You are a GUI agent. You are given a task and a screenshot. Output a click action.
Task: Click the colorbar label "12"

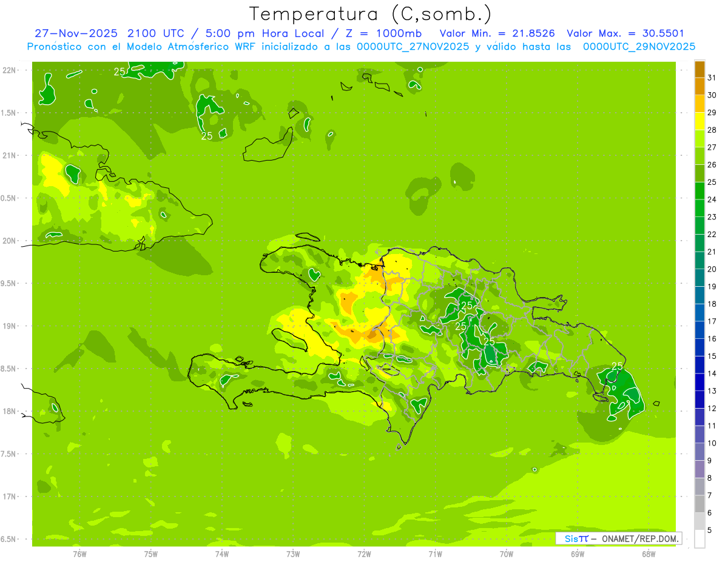click(x=712, y=408)
